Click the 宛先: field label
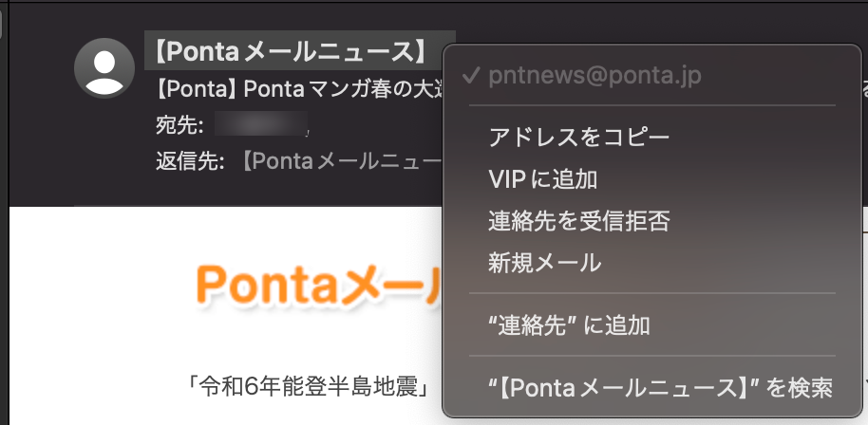Viewport: 868px width, 425px height. pos(179,124)
